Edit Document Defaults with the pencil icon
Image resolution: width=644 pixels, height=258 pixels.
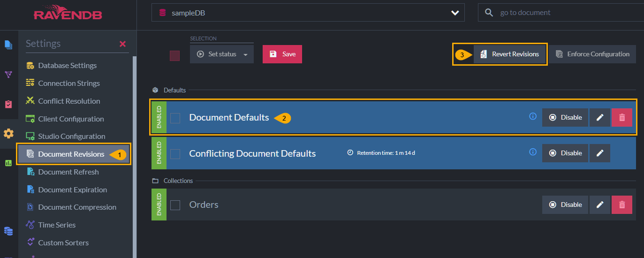(x=599, y=117)
